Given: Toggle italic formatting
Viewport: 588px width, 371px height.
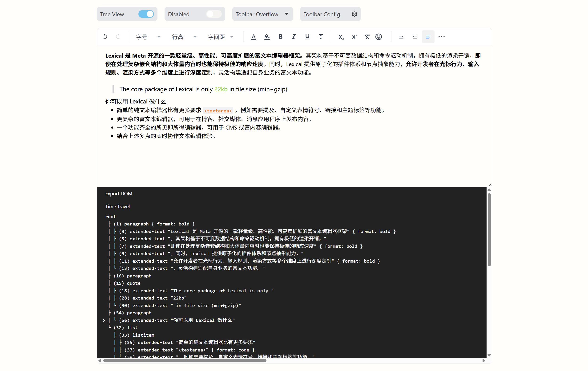Looking at the screenshot, I should pyautogui.click(x=294, y=37).
